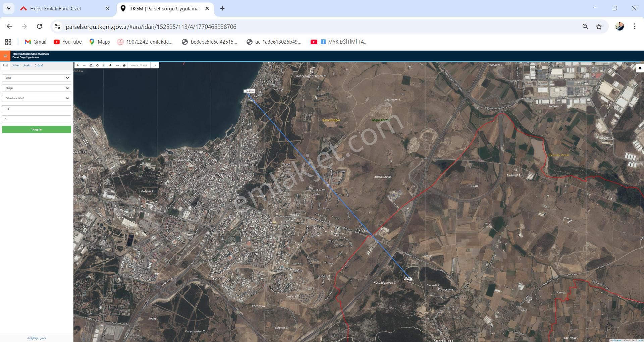Bookmark this page with the star icon
Screen dimensions: 644x342
tap(599, 27)
